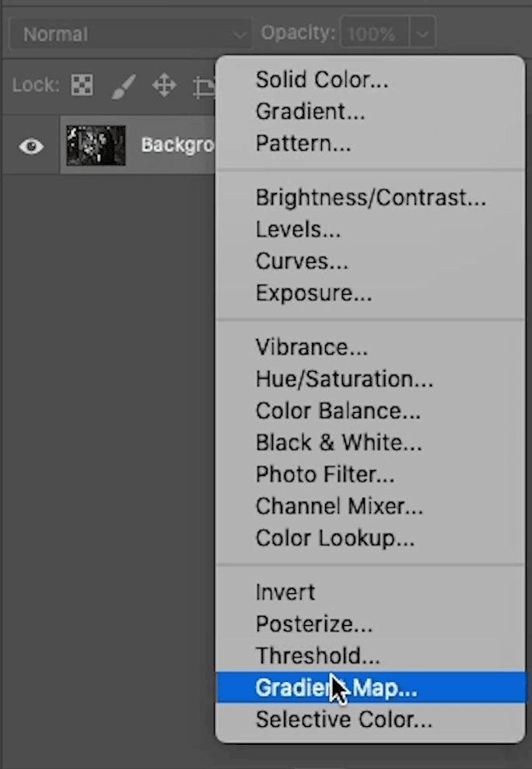Click the Opacity 100% value field
This screenshot has height=769, width=532.
point(375,34)
